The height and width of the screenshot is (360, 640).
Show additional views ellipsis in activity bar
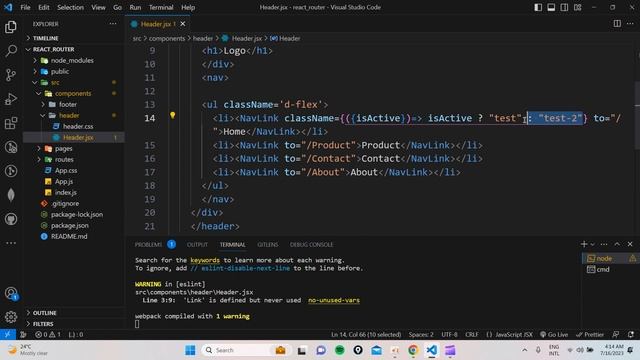[11, 243]
